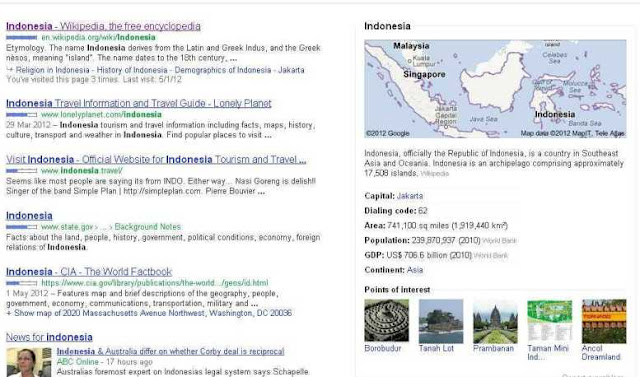Click World Bank source beside Population

tap(499, 241)
